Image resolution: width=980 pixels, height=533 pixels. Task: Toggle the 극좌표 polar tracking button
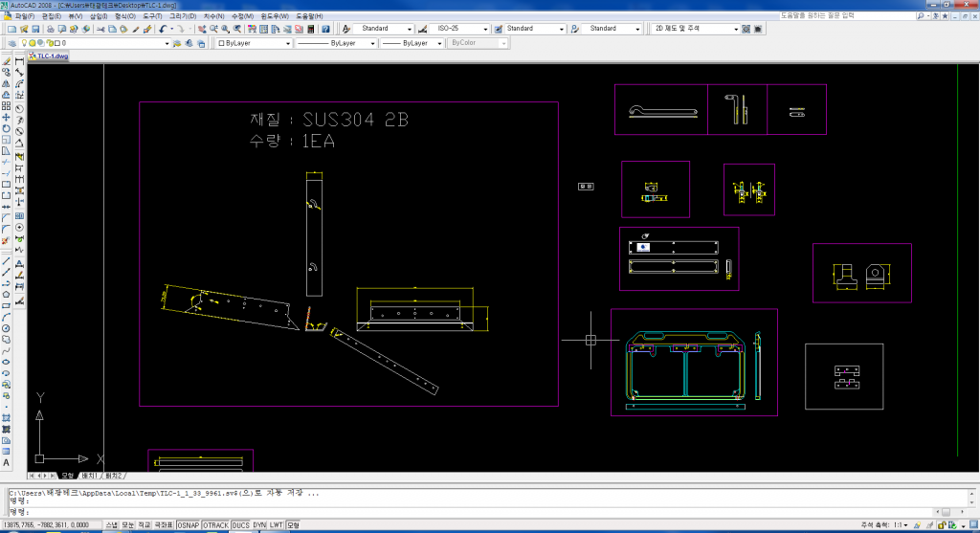(x=163, y=525)
